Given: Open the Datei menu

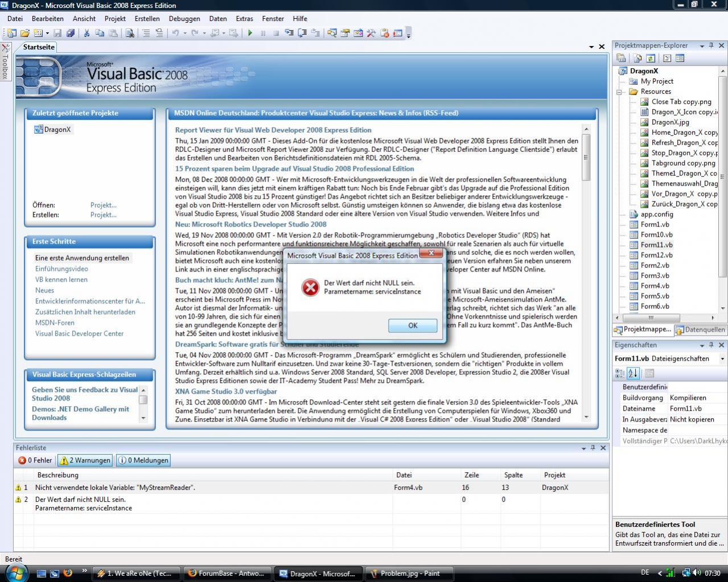Looking at the screenshot, I should point(15,18).
